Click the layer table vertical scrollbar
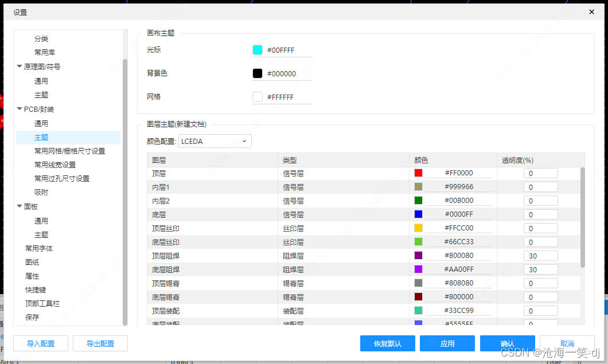The width and height of the screenshot is (608, 364). [582, 217]
